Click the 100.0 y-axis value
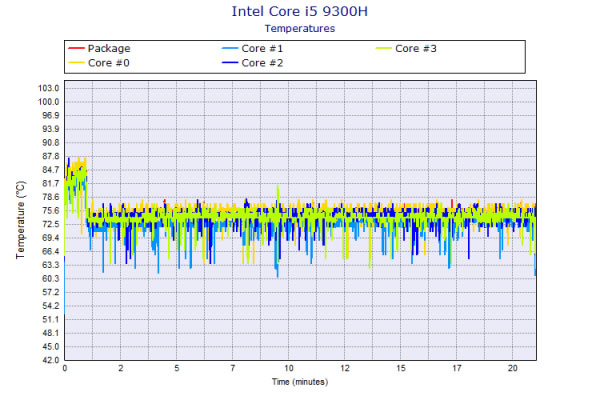 click(x=49, y=102)
